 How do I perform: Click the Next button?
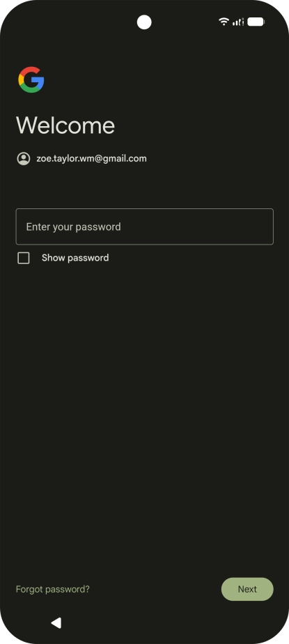pos(247,589)
